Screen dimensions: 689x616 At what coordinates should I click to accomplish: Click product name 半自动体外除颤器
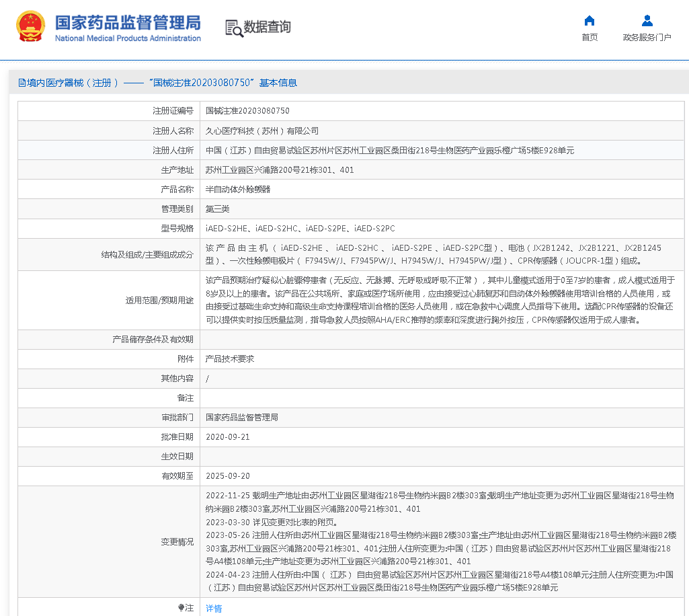point(238,190)
